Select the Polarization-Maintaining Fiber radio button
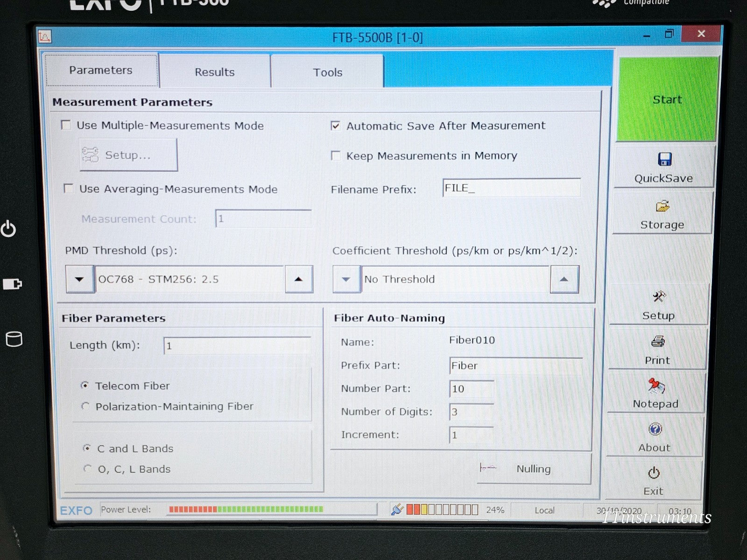This screenshot has height=560, width=747. click(86, 406)
